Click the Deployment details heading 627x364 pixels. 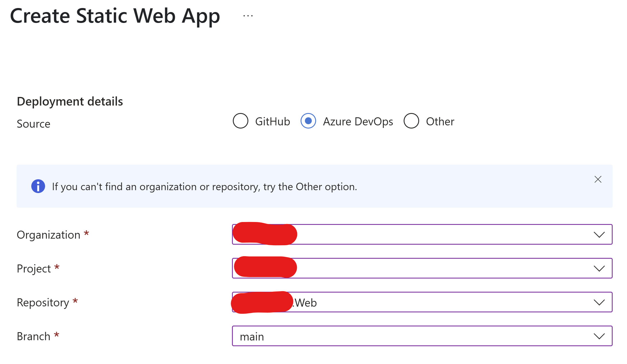[70, 102]
